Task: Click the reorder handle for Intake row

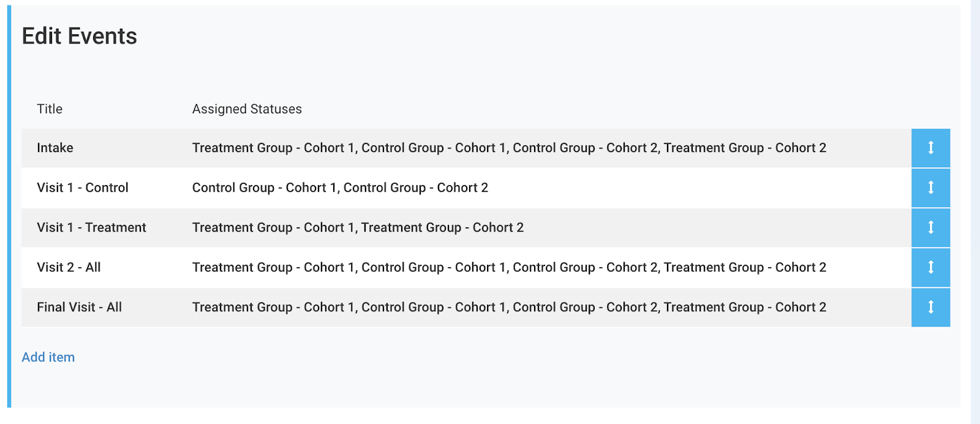Action: 930,148
